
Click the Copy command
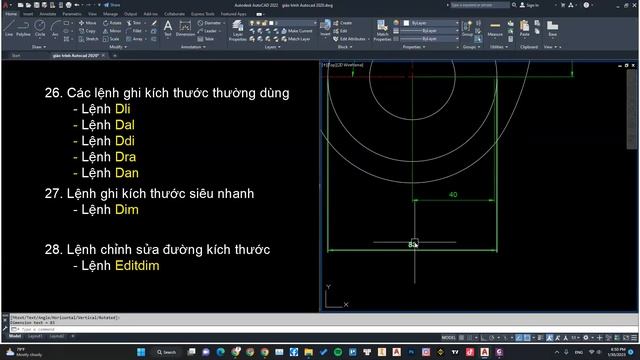click(87, 31)
